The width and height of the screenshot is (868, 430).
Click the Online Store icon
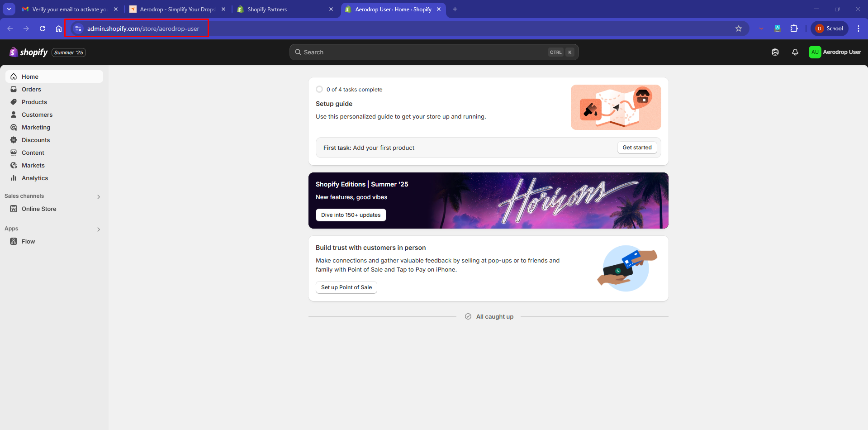[x=14, y=209]
